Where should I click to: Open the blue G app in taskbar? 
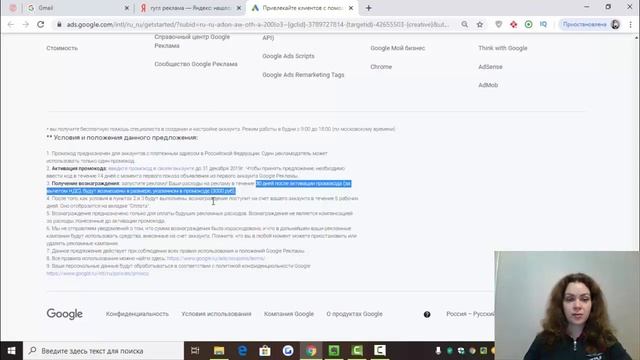click(288, 351)
